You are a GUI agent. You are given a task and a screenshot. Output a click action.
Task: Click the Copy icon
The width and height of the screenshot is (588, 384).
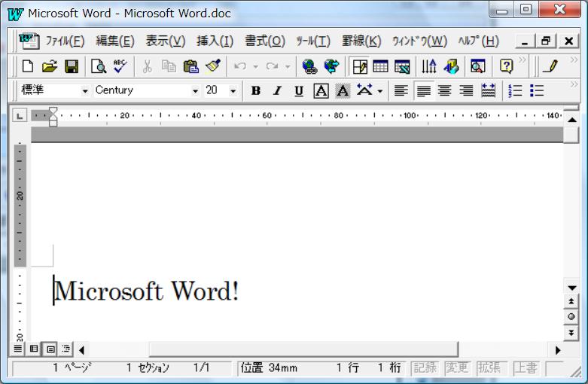169,67
